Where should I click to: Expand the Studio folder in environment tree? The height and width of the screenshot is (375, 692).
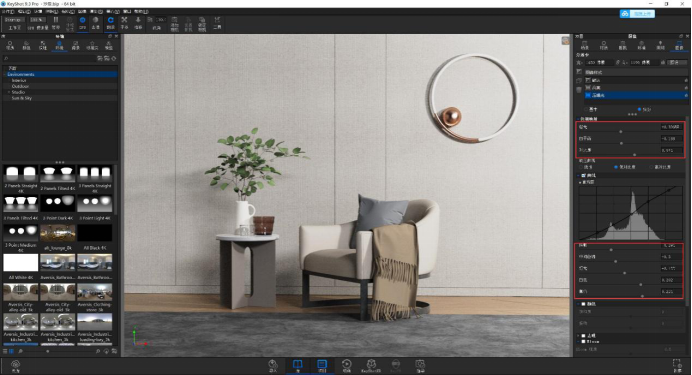pyautogui.click(x=9, y=92)
